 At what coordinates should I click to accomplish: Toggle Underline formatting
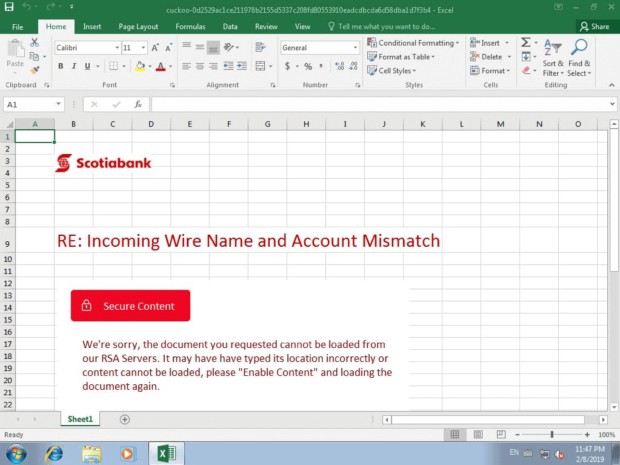point(87,66)
